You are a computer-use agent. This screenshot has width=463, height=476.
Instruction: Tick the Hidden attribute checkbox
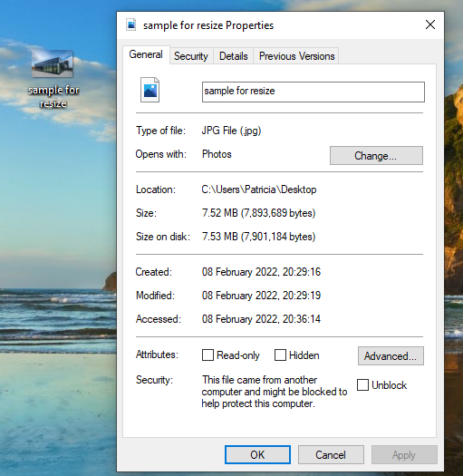pos(280,355)
